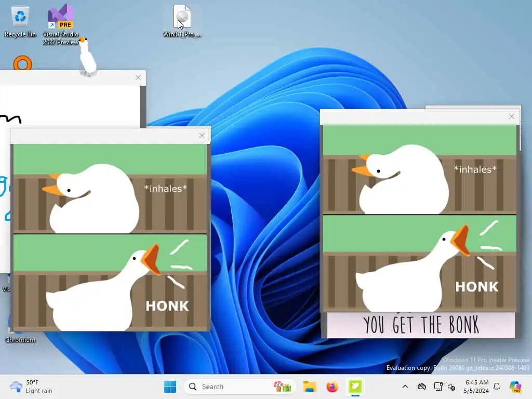The image size is (532, 399).
Task: Open Visual Studio 2022 Preview shortcut
Action: (x=61, y=24)
